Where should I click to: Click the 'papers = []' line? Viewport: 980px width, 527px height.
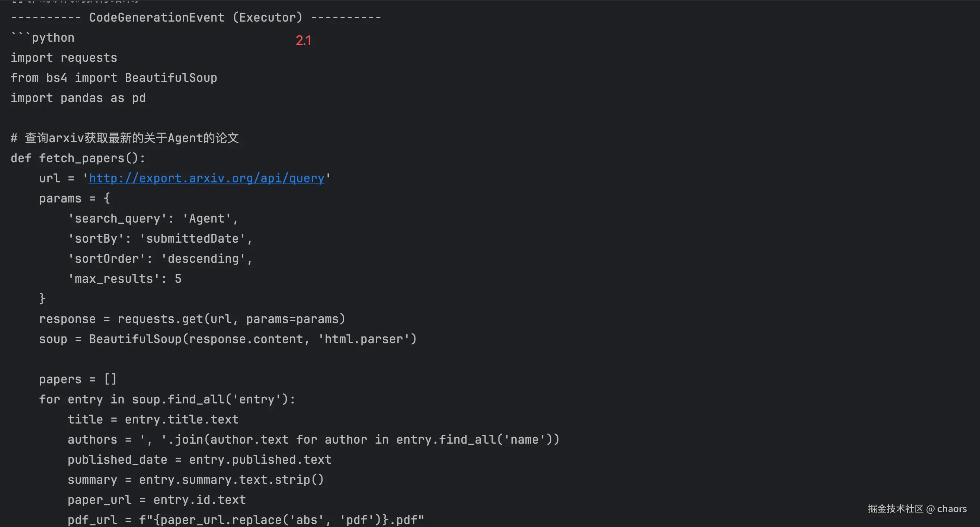tap(78, 379)
